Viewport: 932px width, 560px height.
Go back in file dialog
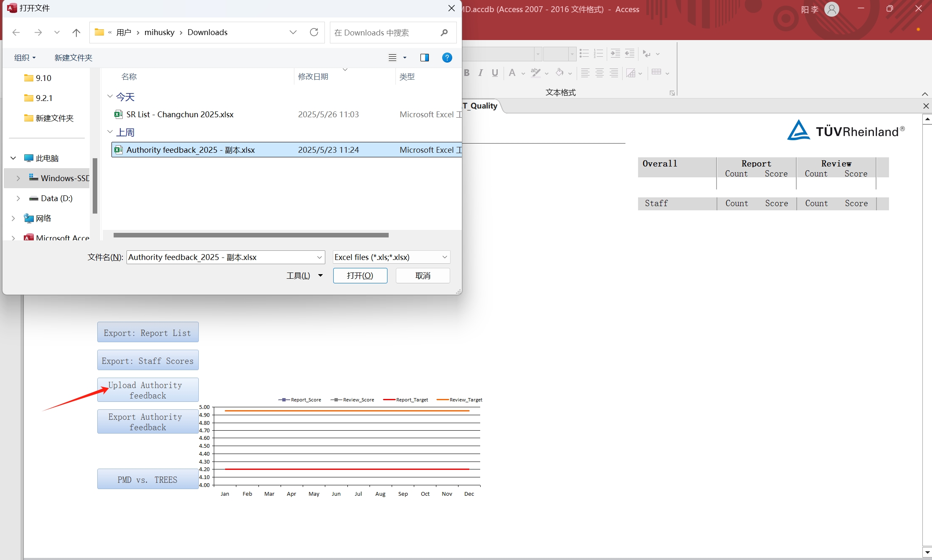click(x=16, y=33)
